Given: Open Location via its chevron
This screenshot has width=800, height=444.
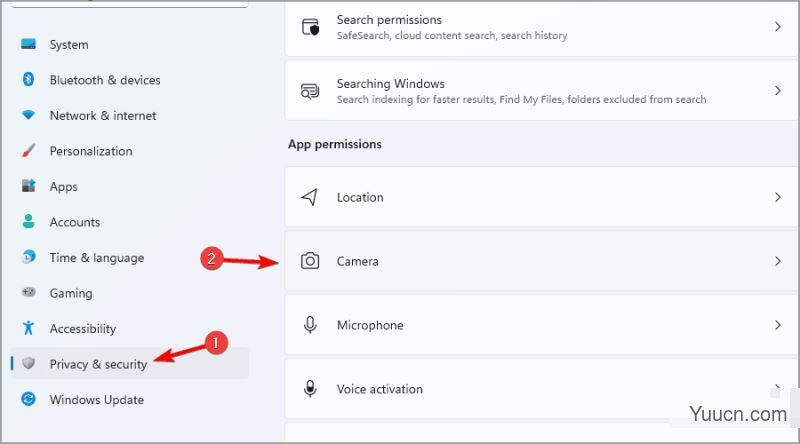Looking at the screenshot, I should [778, 197].
